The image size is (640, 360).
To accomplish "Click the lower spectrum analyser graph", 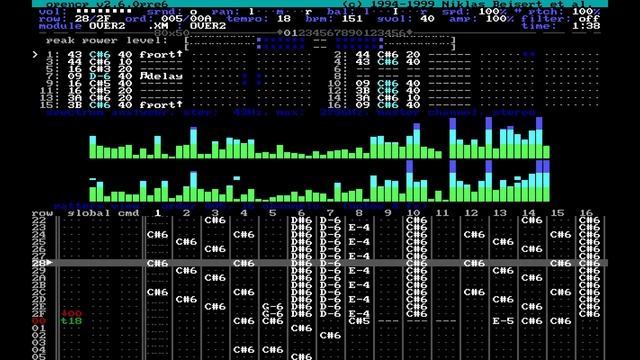I will coord(320,181).
